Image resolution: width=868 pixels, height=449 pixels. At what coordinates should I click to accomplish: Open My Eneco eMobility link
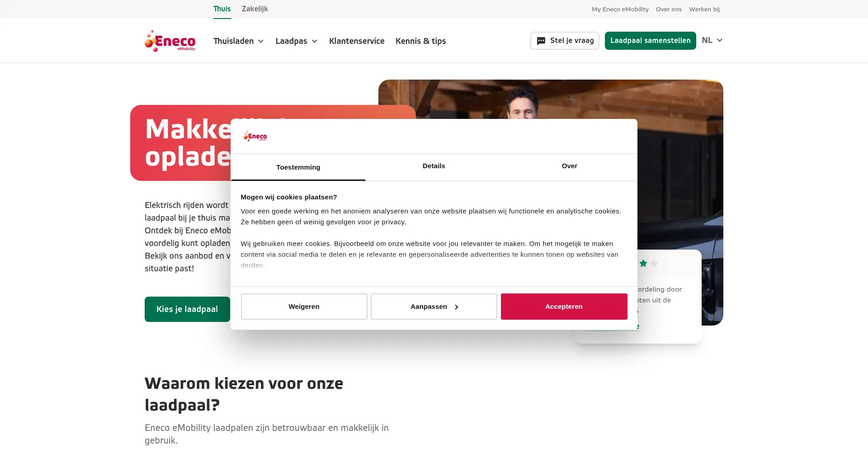[x=620, y=9]
